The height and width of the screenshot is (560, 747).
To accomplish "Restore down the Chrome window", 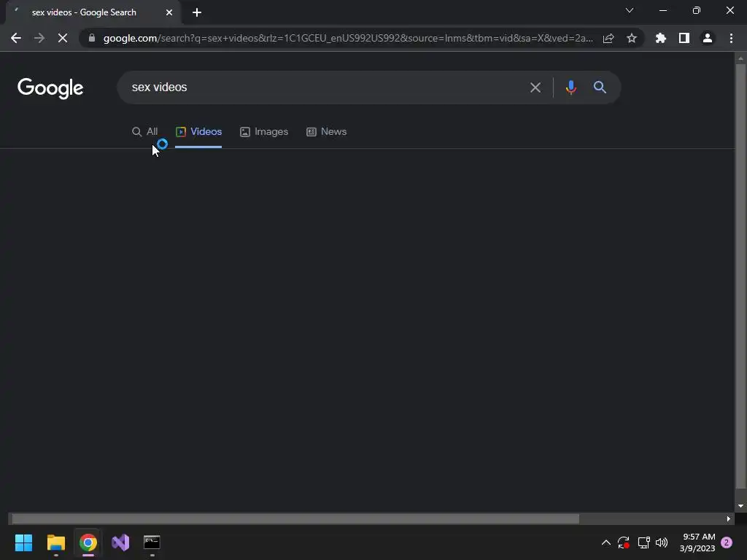I will [x=697, y=10].
